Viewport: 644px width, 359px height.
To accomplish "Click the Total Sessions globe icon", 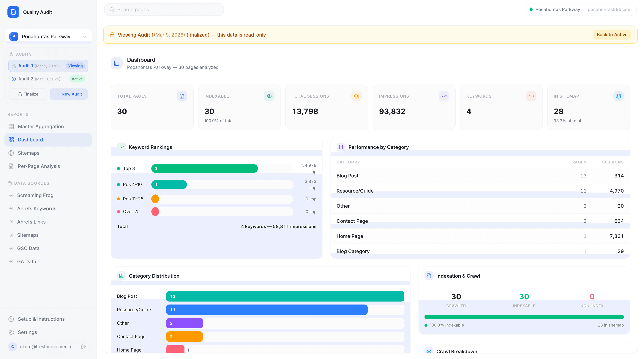I will (x=356, y=96).
